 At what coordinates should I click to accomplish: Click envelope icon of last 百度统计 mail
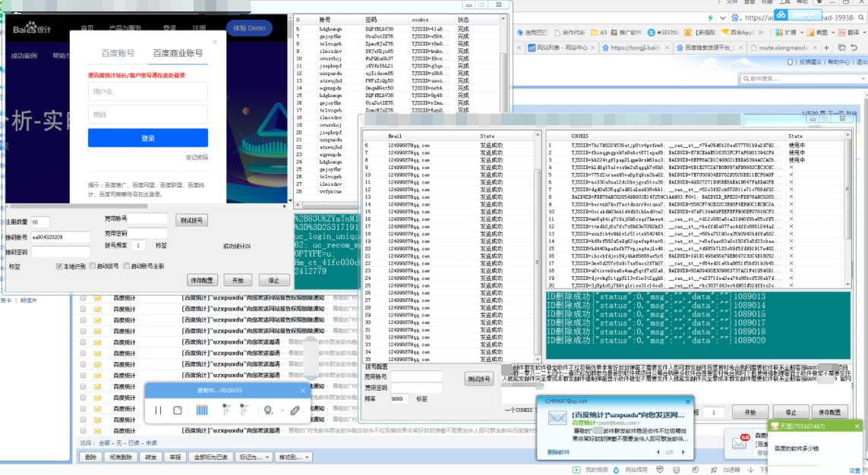pyautogui.click(x=97, y=431)
